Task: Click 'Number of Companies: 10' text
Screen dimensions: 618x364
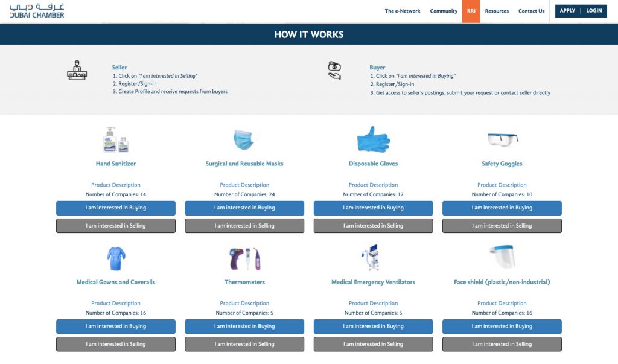Action: 502,194
